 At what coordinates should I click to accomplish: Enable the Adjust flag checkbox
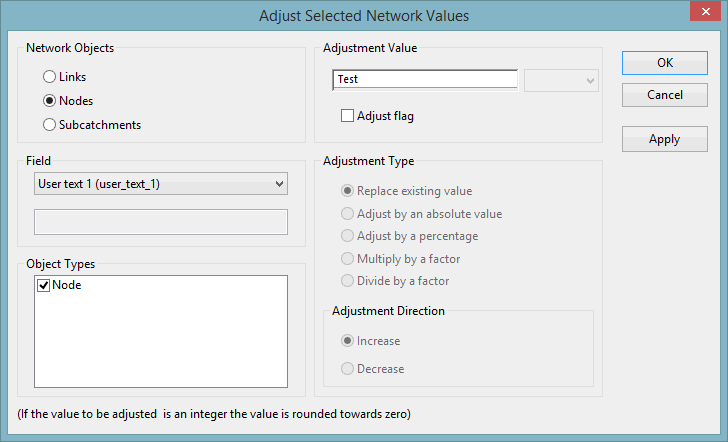(x=348, y=116)
